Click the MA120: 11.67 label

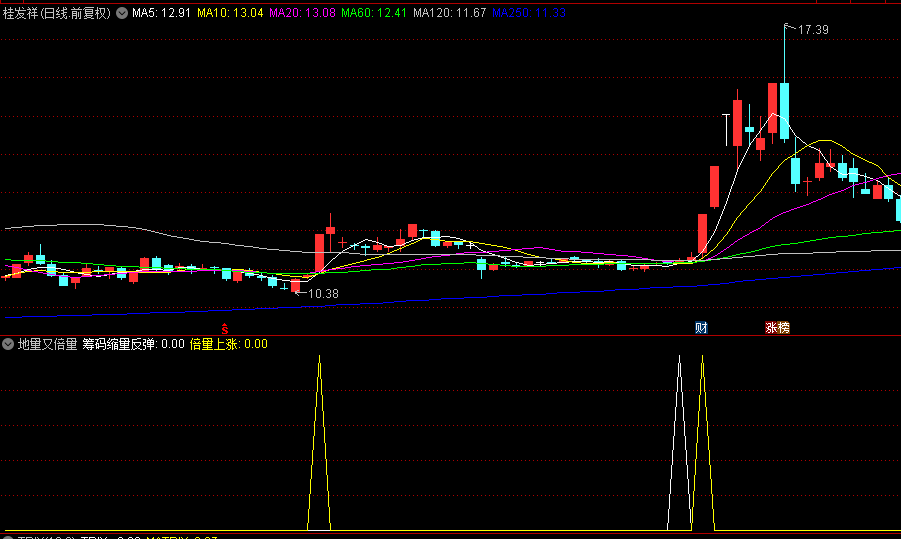450,13
